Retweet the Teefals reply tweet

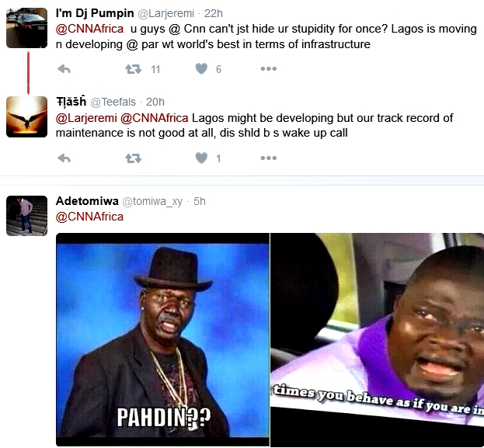pos(133,158)
